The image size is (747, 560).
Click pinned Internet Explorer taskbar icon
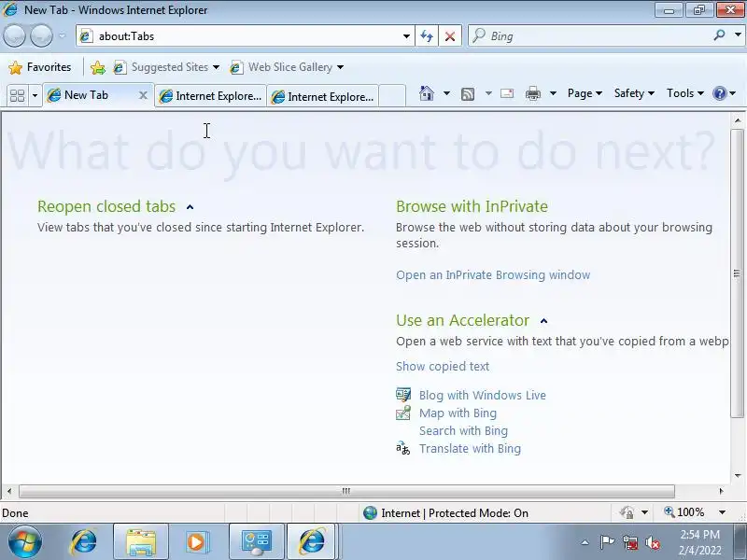(x=83, y=541)
